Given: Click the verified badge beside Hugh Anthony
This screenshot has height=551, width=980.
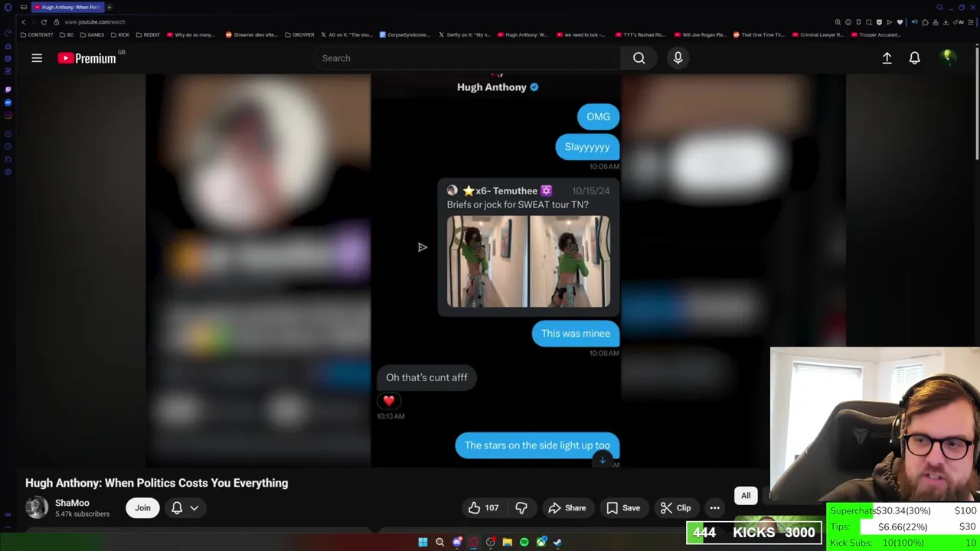Looking at the screenshot, I should pyautogui.click(x=534, y=87).
